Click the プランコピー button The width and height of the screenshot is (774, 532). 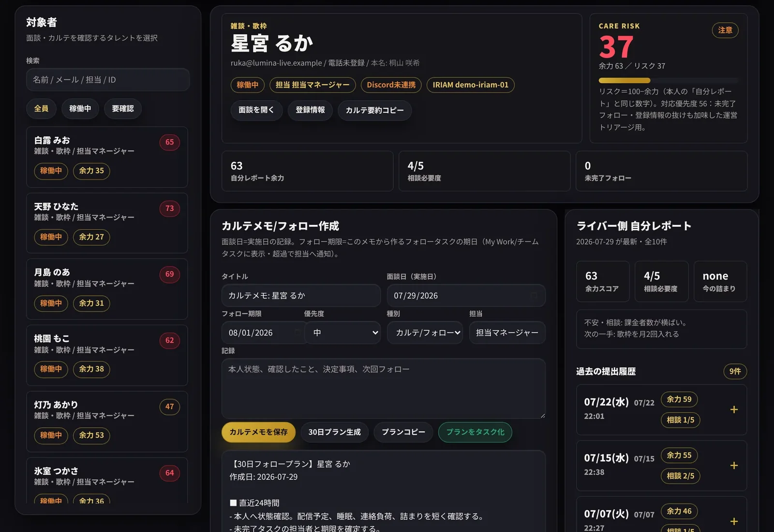point(403,432)
